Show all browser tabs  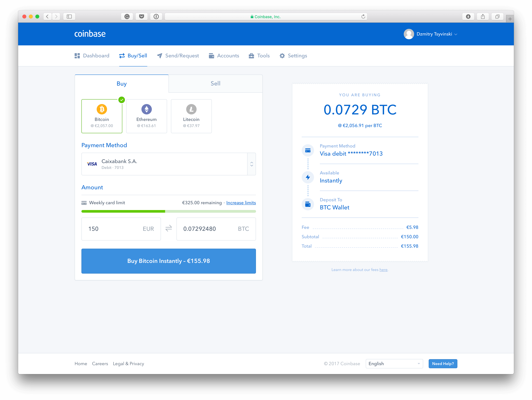(x=497, y=17)
